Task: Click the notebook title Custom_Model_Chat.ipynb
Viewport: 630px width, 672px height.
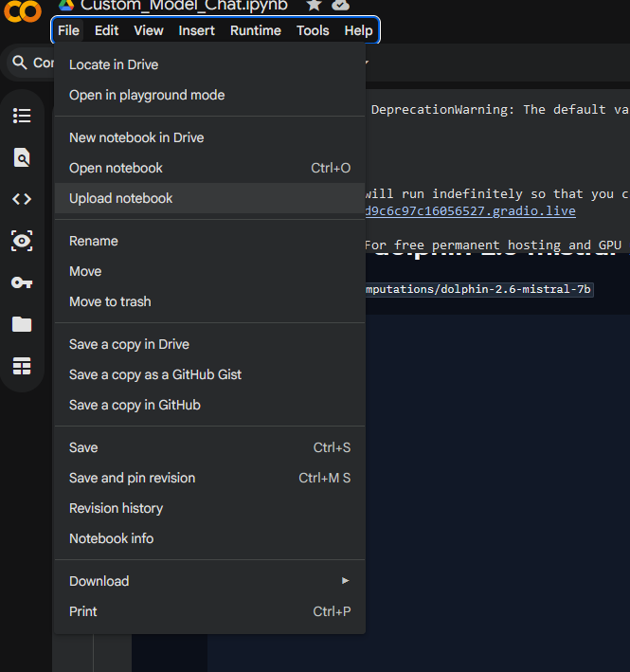Action: point(184,5)
